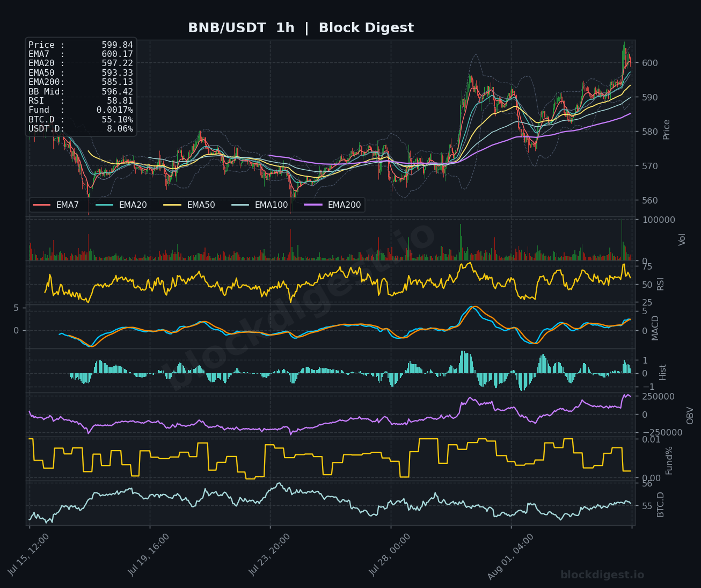Click the Hist axis label
701x588 pixels.
(662, 372)
